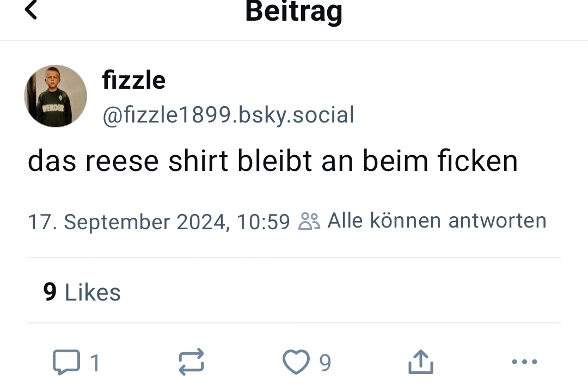The height and width of the screenshot is (392, 588).
Task: Open the three-dot more options menu
Action: click(x=525, y=362)
